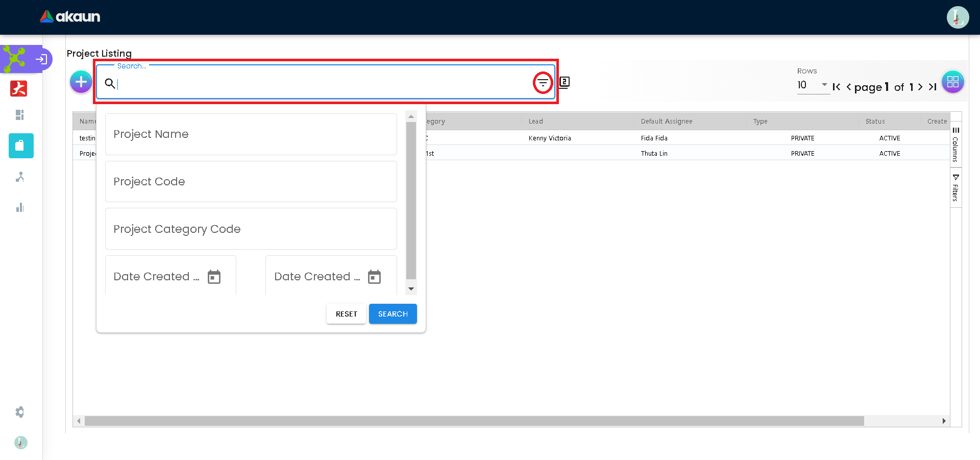Switch to grid view icon

(x=952, y=82)
